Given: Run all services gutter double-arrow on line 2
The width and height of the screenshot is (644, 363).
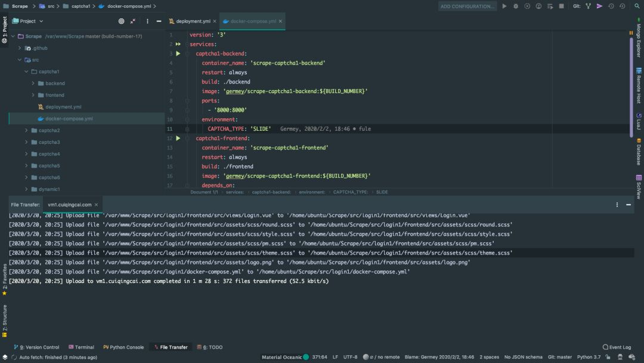Looking at the screenshot, I should coord(178,44).
